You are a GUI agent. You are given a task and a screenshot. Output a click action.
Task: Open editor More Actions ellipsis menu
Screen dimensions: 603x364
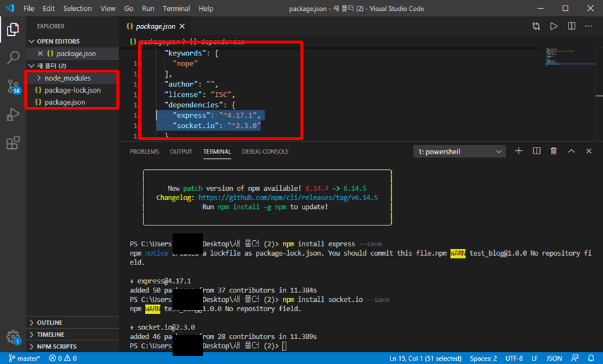(589, 26)
